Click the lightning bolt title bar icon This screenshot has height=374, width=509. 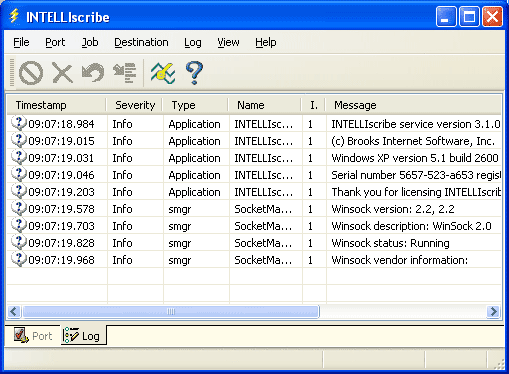(14, 16)
